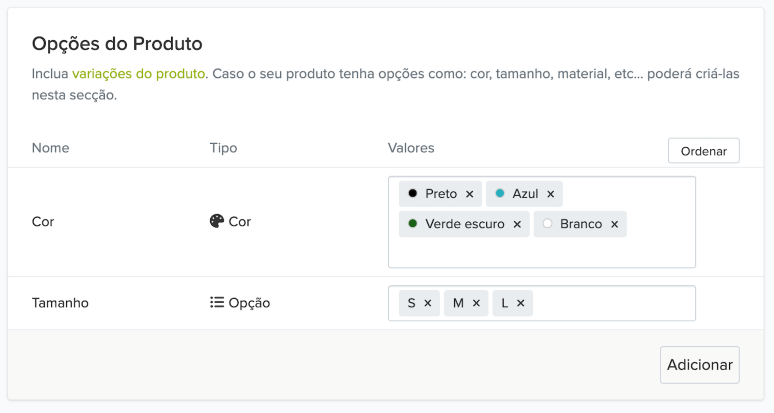Click the list icon beside Opção type
This screenshot has height=413, width=774.
coord(217,303)
